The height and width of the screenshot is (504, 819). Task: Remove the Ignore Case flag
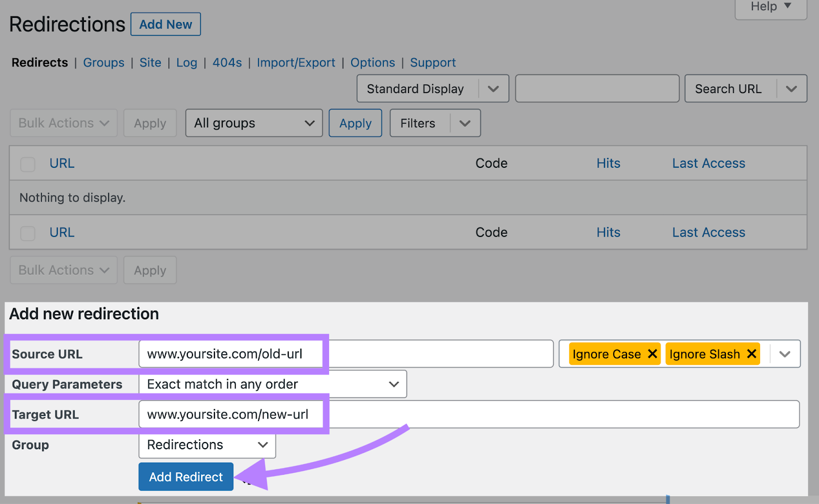652,354
